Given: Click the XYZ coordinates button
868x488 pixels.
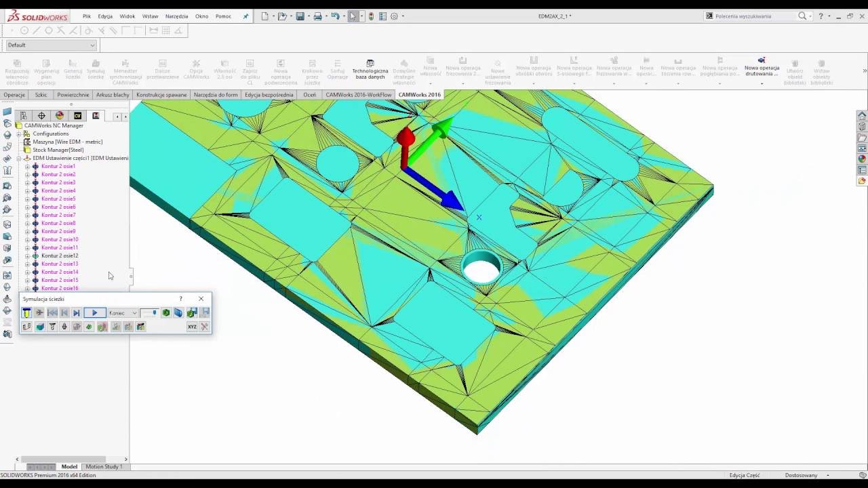Looking at the screenshot, I should click(x=192, y=327).
